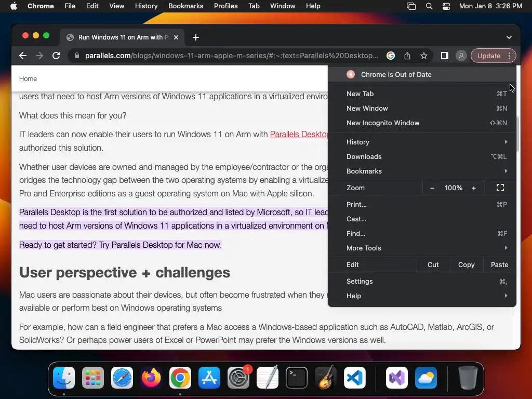Launch GarageBand from the Dock
This screenshot has height=399, width=532.
326,378
